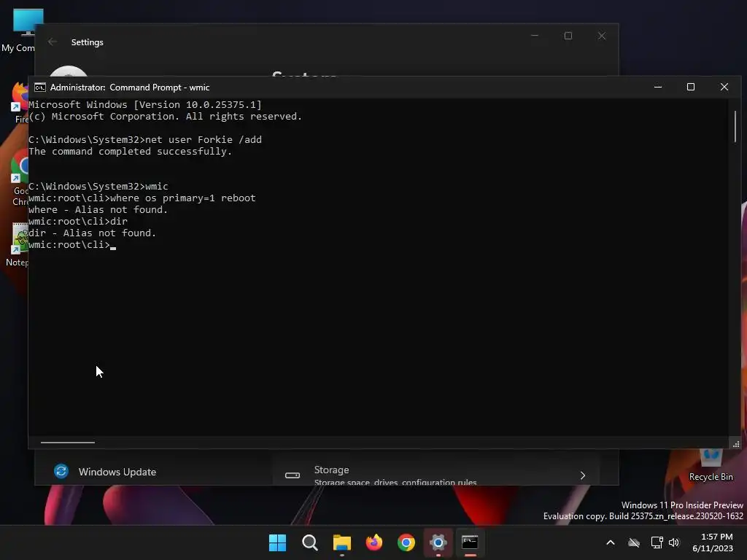Switch to Settings app in taskbar
This screenshot has width=747, height=560.
[438, 542]
